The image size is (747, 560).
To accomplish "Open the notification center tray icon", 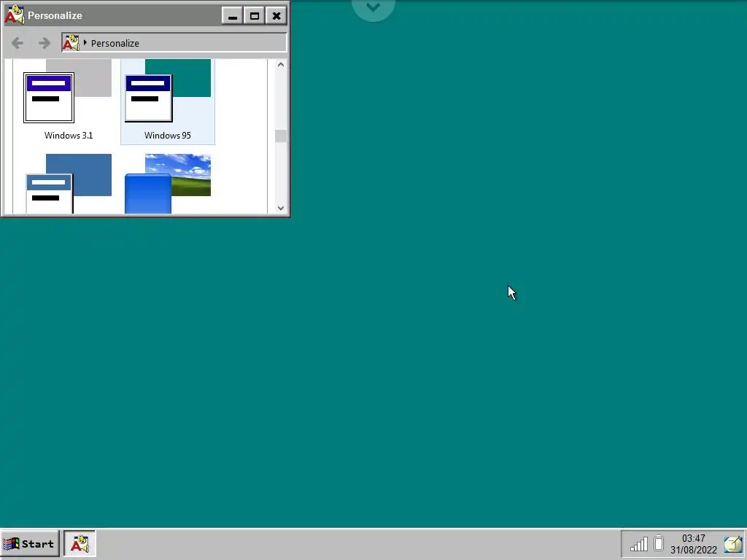I will [x=733, y=544].
